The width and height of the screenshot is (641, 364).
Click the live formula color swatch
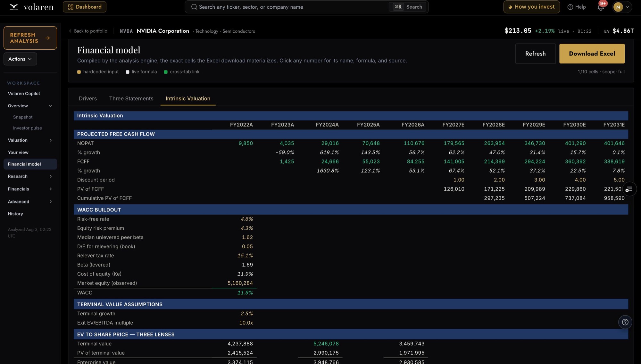pos(128,72)
